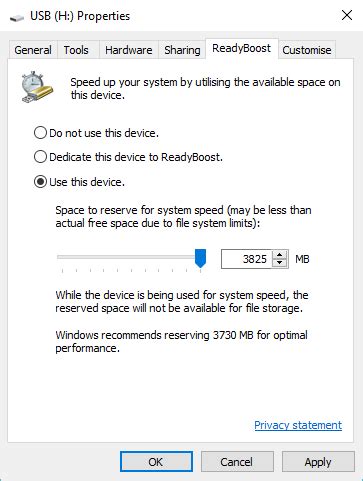Go to the Customise tab

point(307,50)
